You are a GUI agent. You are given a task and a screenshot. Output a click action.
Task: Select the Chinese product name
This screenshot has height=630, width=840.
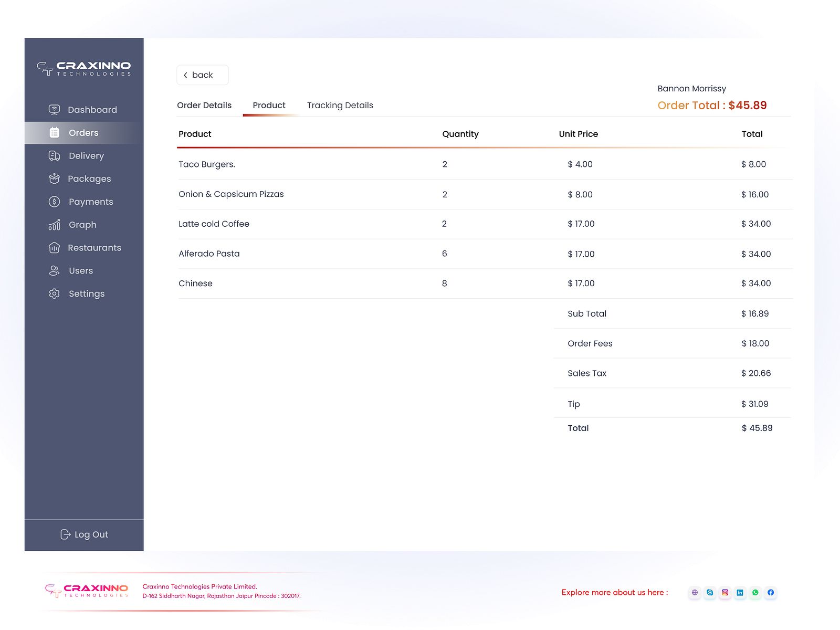tap(195, 283)
